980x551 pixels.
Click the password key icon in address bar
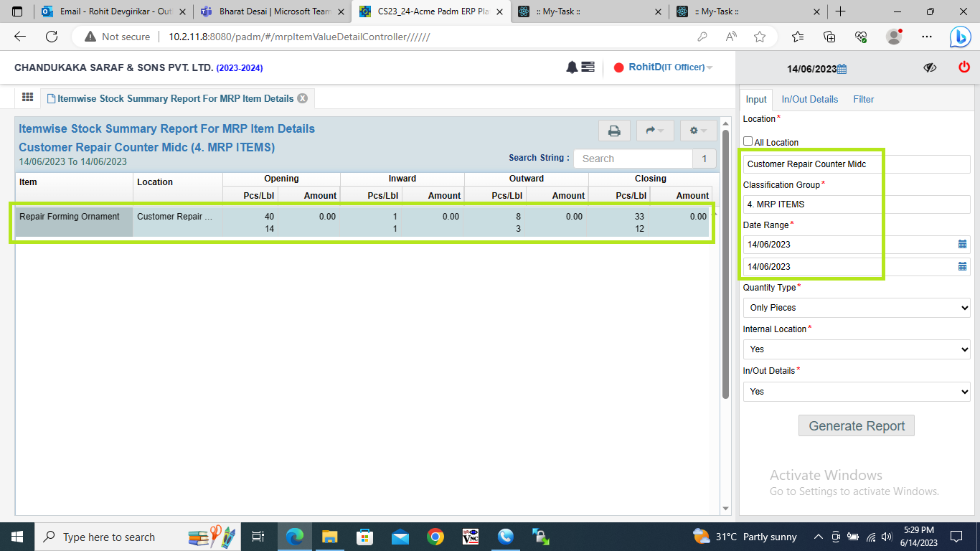point(702,37)
